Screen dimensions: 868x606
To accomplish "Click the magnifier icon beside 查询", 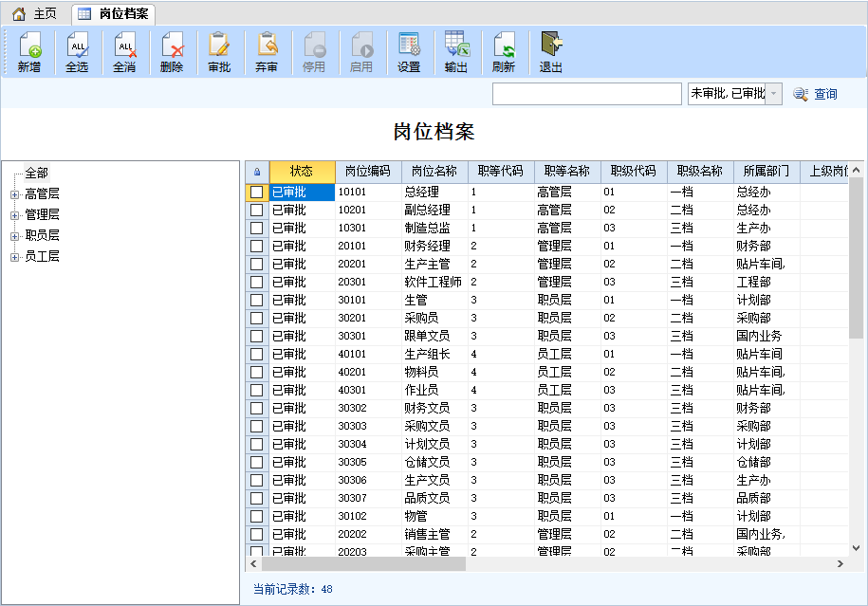I will pos(801,94).
